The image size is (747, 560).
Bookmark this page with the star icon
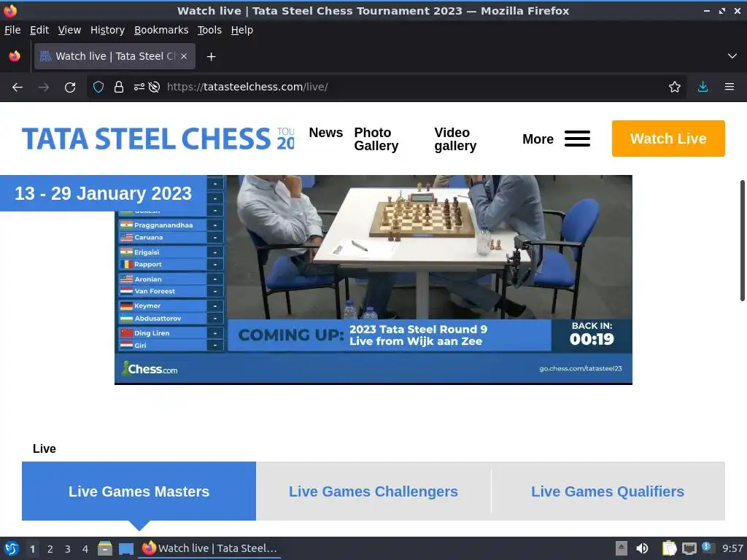click(675, 87)
